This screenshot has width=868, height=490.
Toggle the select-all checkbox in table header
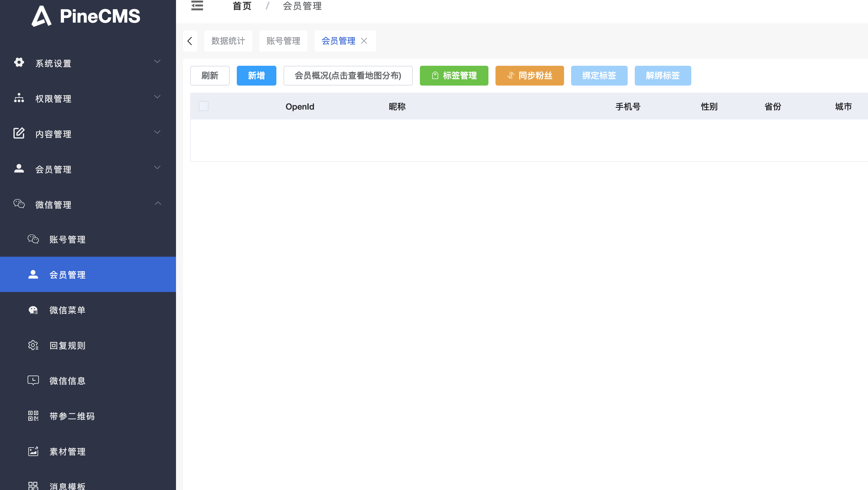[x=204, y=106]
